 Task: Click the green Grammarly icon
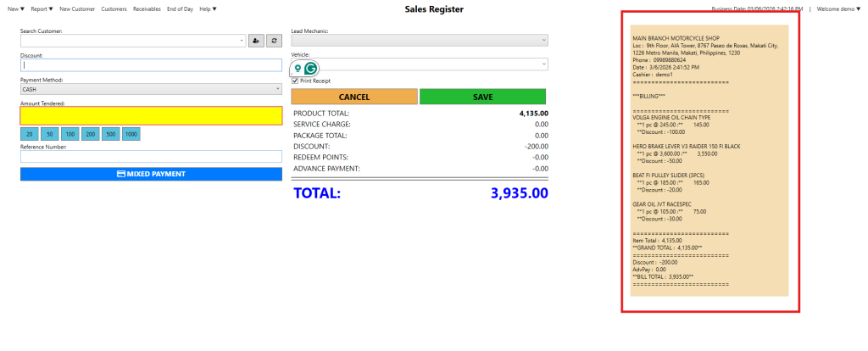311,68
